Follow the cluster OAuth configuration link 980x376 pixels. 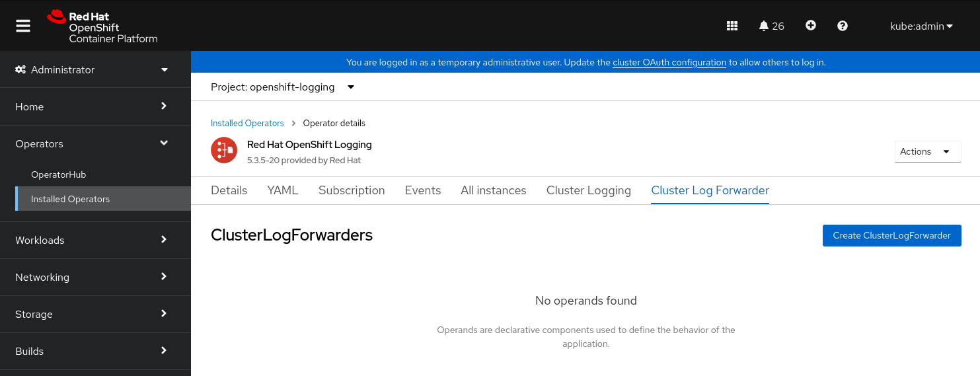click(669, 63)
